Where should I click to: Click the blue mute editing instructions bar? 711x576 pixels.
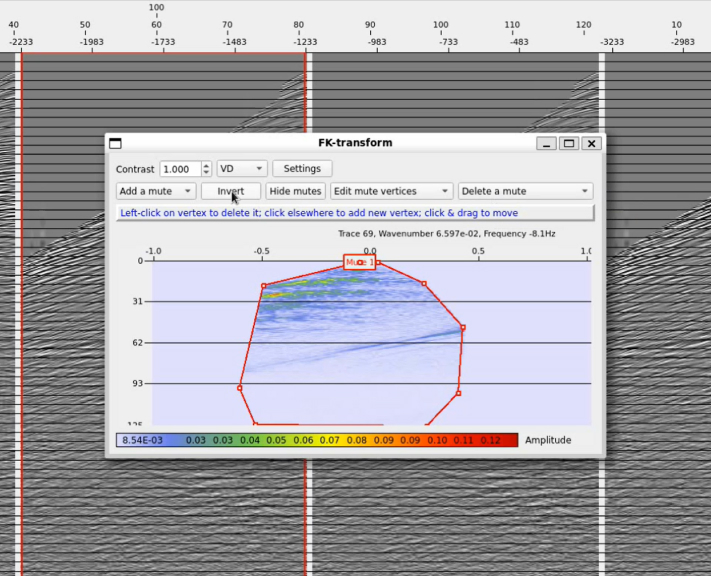pyautogui.click(x=355, y=213)
